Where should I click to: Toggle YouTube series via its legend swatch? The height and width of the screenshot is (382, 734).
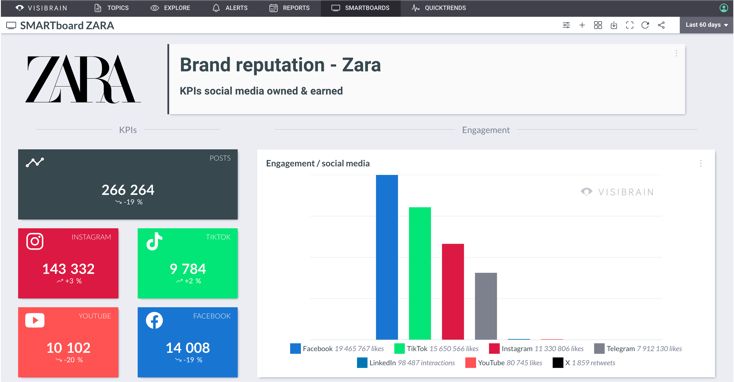[x=470, y=363]
